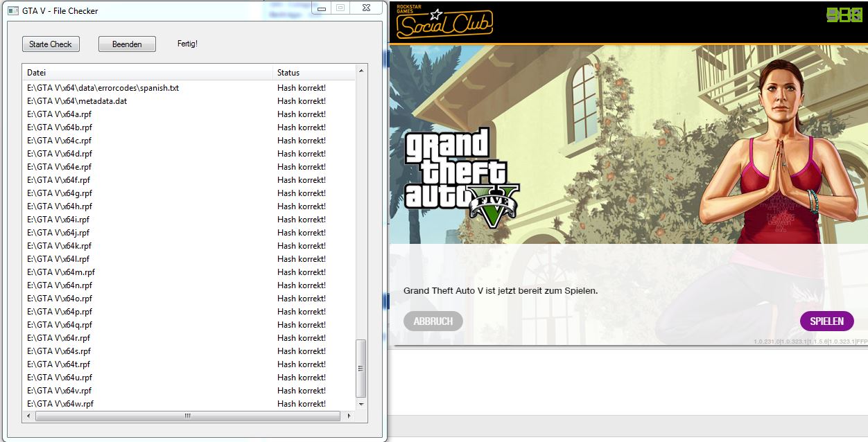Click the green counter in Social Club corner
The height and width of the screenshot is (442, 868).
(844, 15)
